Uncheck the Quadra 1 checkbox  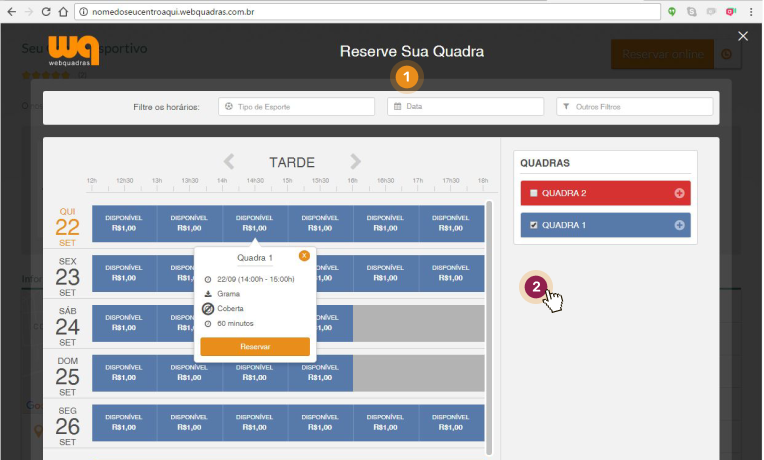534,225
